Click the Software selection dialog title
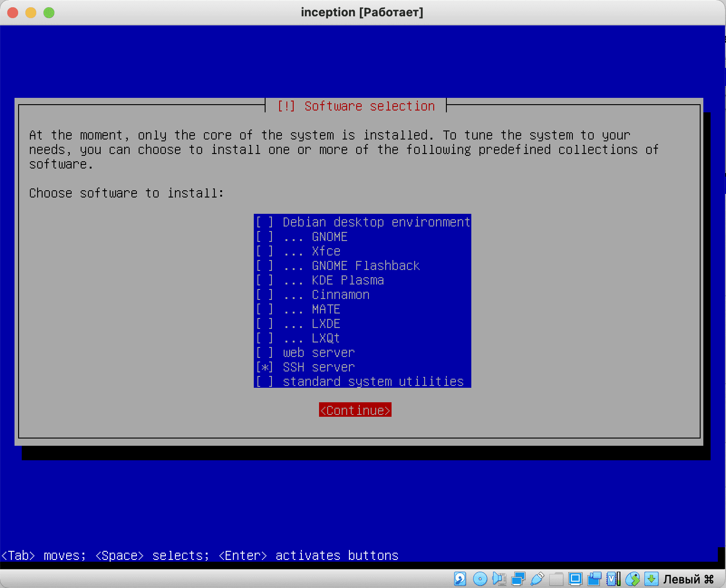 coord(356,106)
